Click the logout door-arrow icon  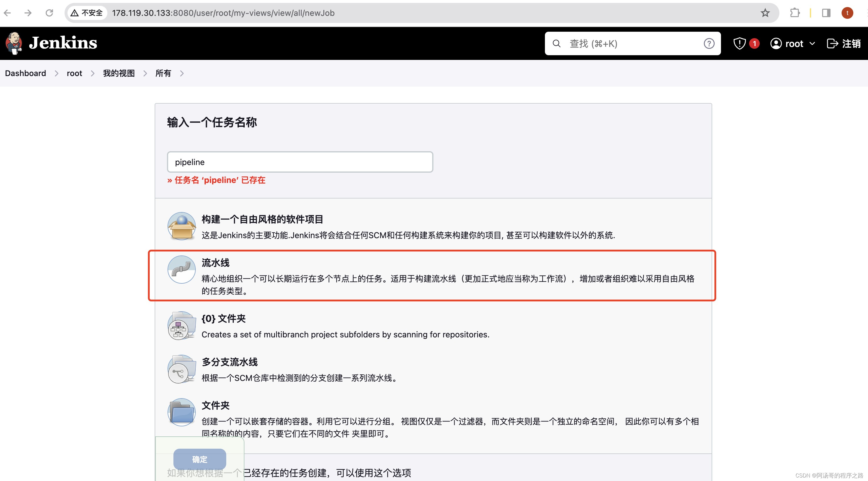832,43
